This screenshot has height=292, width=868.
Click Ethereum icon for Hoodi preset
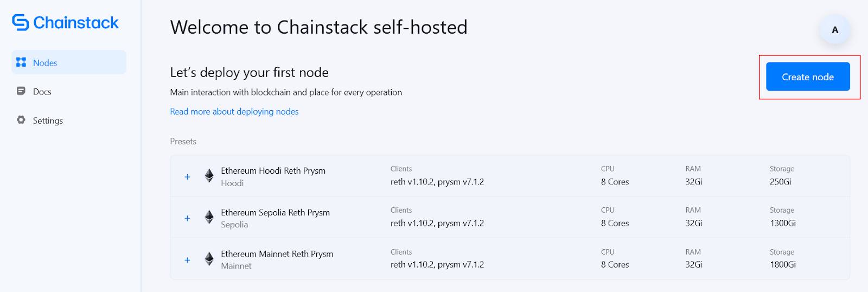209,176
